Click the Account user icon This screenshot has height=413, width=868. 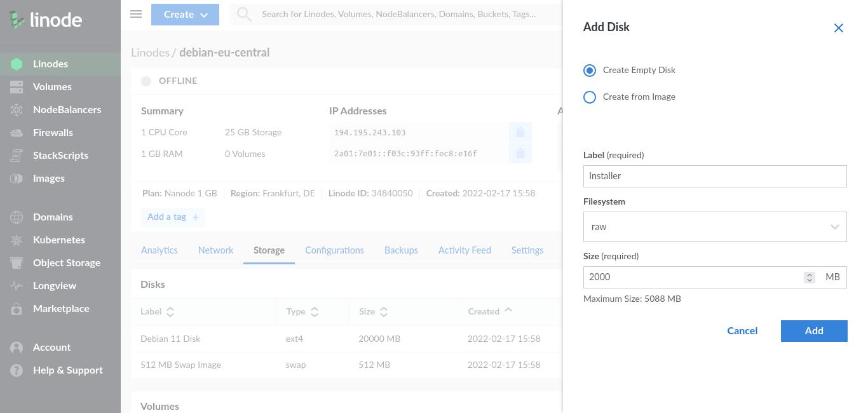(17, 348)
